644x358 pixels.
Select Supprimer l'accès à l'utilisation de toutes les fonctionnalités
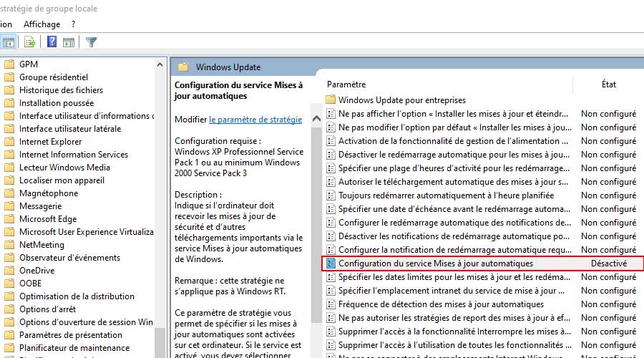point(454,345)
